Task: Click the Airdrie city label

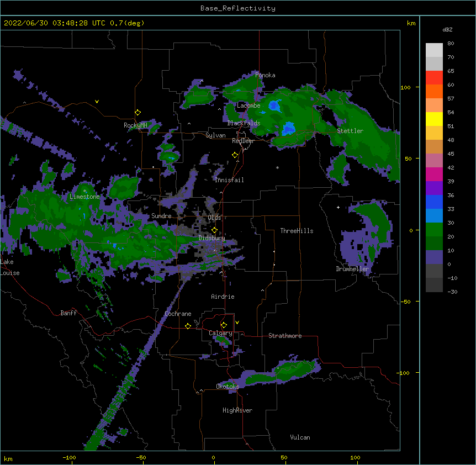Action: click(223, 297)
